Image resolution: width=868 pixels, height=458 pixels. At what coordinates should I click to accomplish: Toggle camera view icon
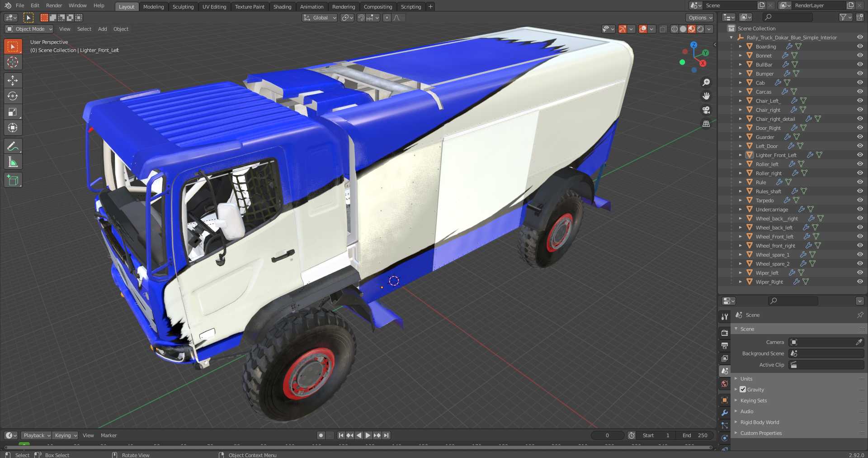click(x=706, y=110)
